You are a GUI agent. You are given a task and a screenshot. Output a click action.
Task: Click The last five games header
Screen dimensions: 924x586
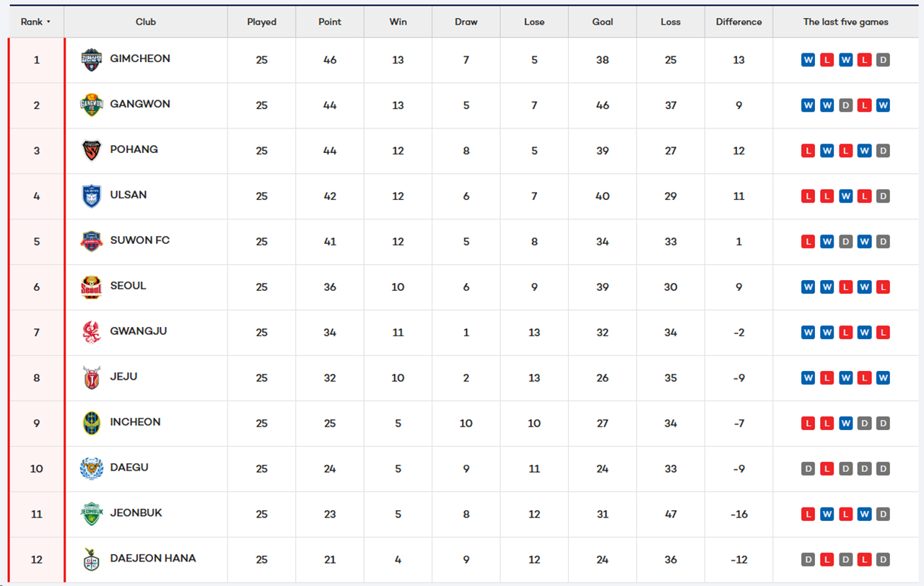(846, 22)
